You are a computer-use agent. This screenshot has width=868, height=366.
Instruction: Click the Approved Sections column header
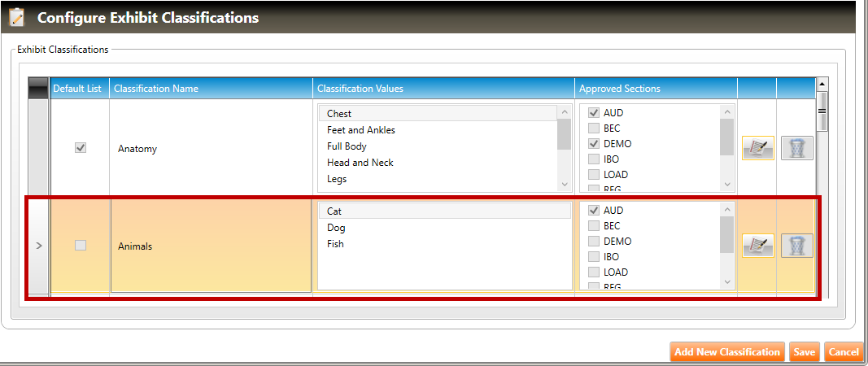pos(655,89)
